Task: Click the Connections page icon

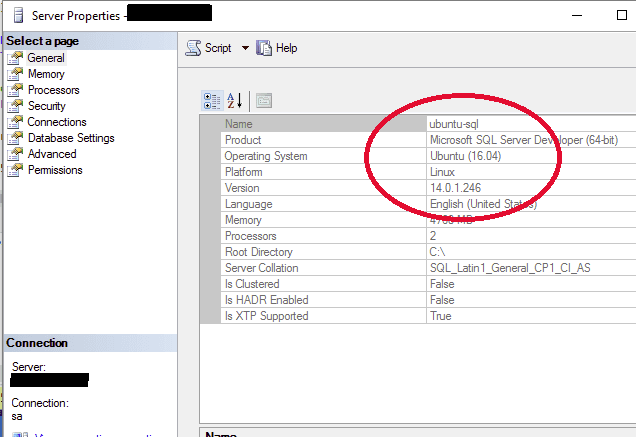Action: 15,122
